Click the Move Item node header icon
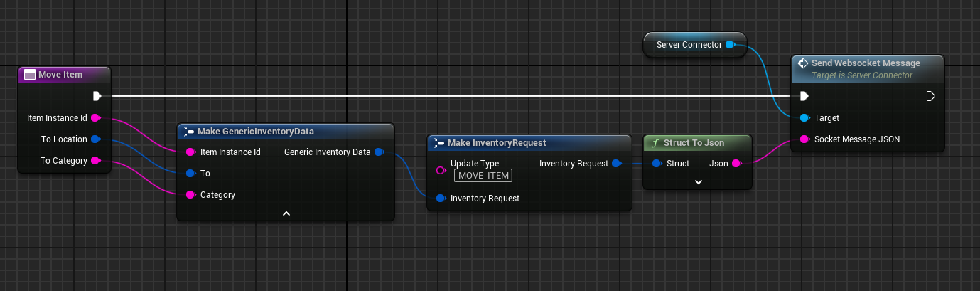Viewport: 980px width, 291px height. pos(30,75)
